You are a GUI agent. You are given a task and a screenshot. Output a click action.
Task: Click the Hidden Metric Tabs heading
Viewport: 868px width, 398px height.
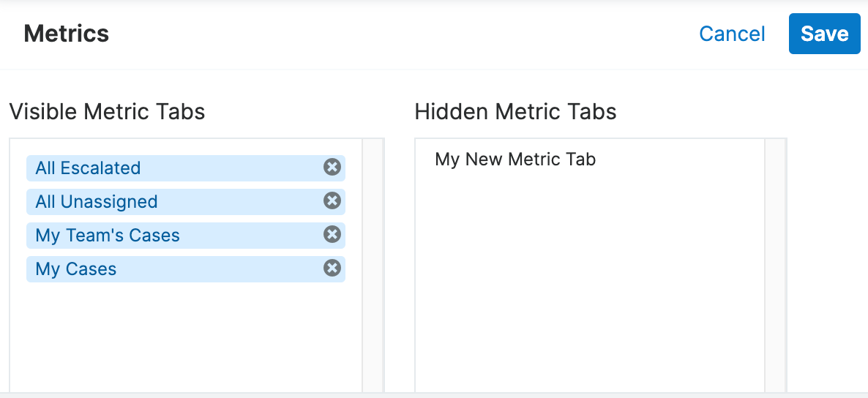click(x=515, y=111)
